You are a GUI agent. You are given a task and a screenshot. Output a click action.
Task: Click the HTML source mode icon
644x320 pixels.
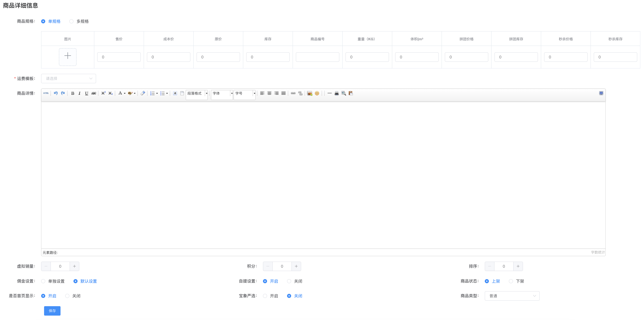pyautogui.click(x=46, y=93)
